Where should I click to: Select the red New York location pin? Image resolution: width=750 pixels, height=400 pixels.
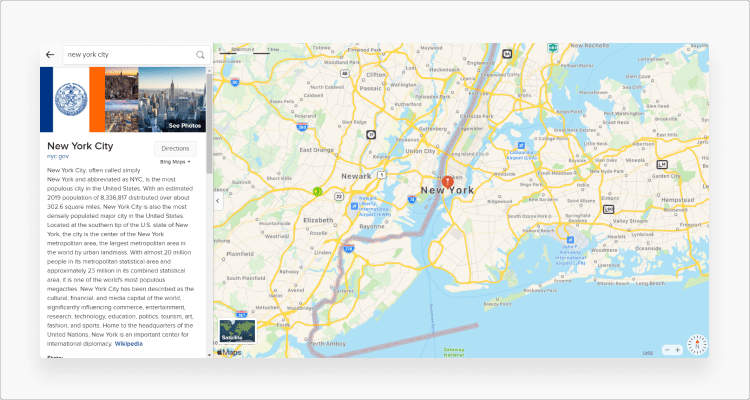pyautogui.click(x=448, y=182)
